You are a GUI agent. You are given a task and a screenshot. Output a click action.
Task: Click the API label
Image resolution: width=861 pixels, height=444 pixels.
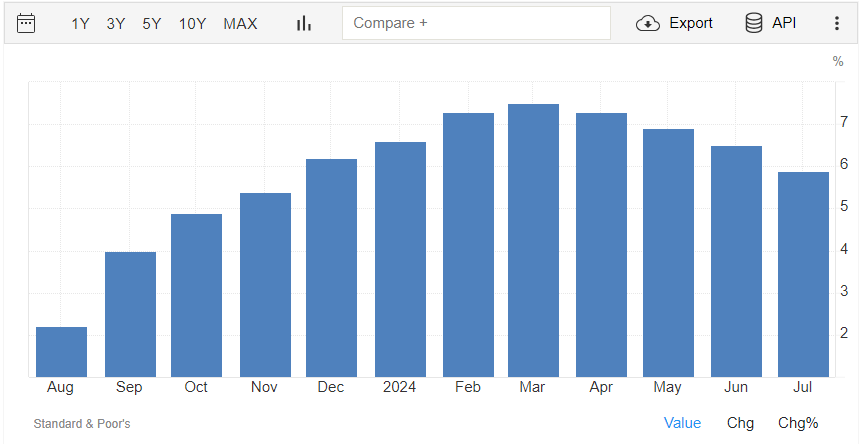point(784,23)
